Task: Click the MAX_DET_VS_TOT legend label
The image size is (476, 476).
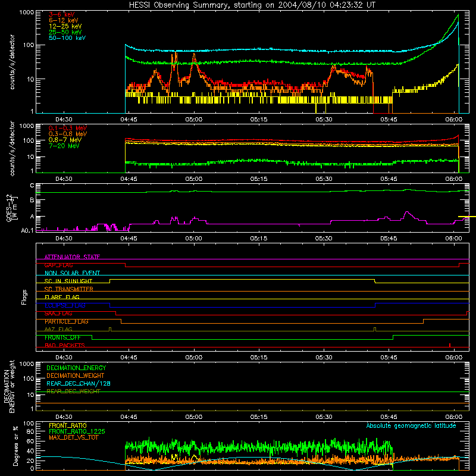Action: pyautogui.click(x=74, y=437)
